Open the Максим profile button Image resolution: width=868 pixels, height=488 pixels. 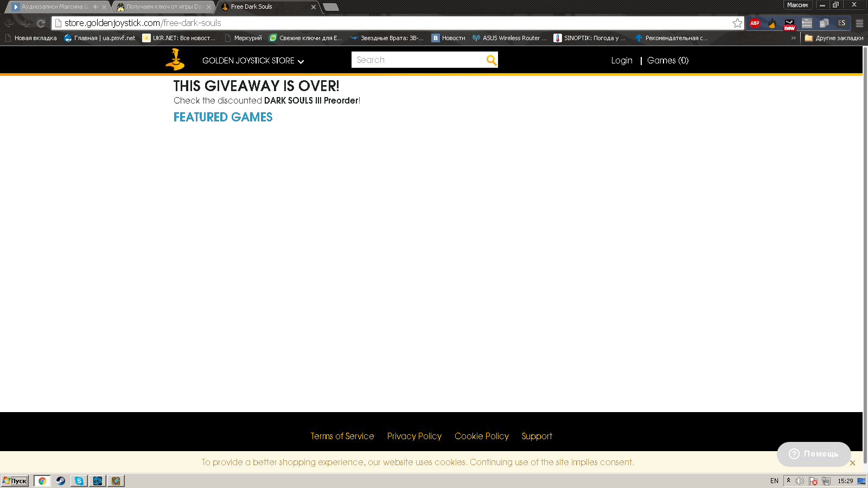point(797,5)
